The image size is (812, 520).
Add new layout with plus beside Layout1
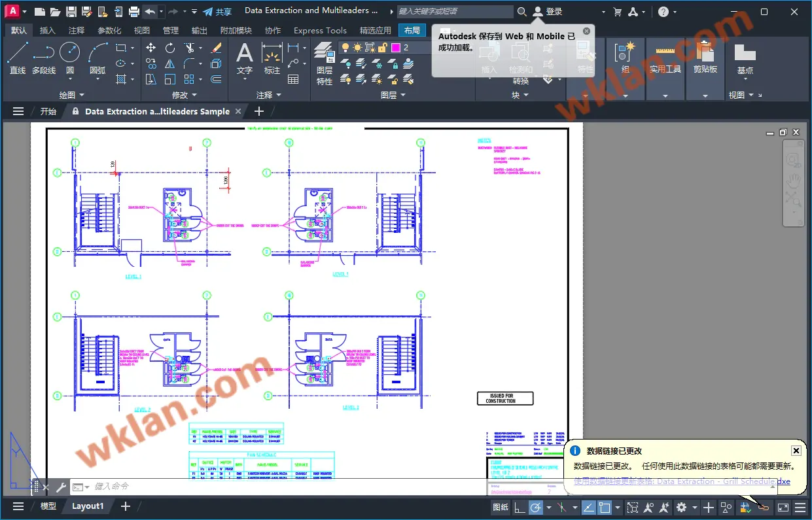pos(126,506)
